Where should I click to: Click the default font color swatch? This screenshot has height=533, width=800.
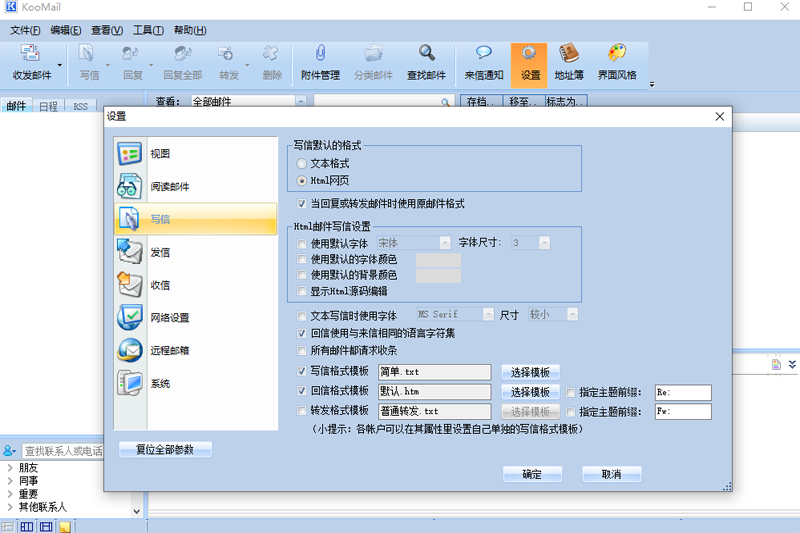pos(438,260)
